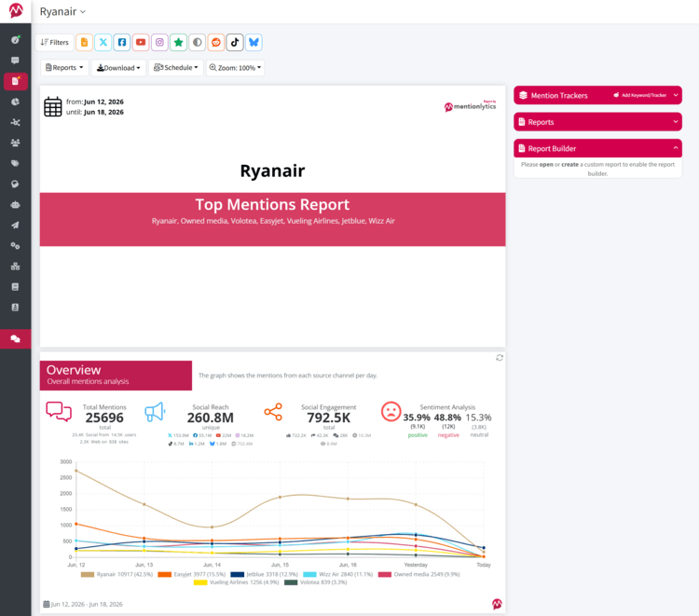Viewport: 699px width, 616px height.
Task: Click the Mentionlytics logo in the sidebar
Action: click(16, 10)
